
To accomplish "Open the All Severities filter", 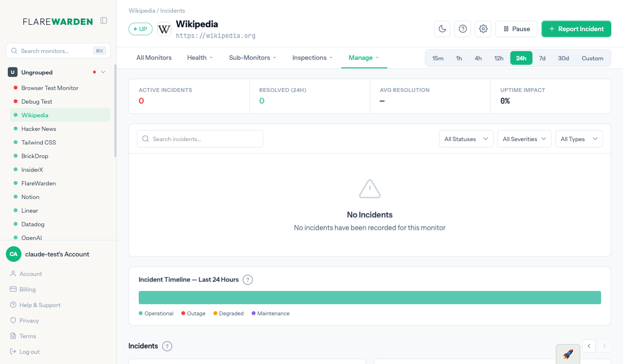I will (x=524, y=139).
